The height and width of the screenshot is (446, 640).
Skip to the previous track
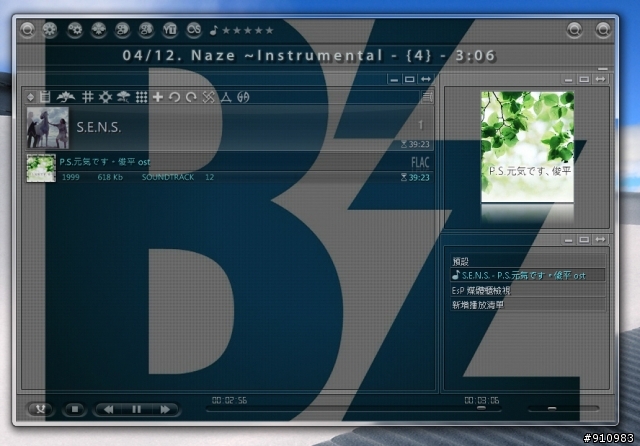(108, 409)
